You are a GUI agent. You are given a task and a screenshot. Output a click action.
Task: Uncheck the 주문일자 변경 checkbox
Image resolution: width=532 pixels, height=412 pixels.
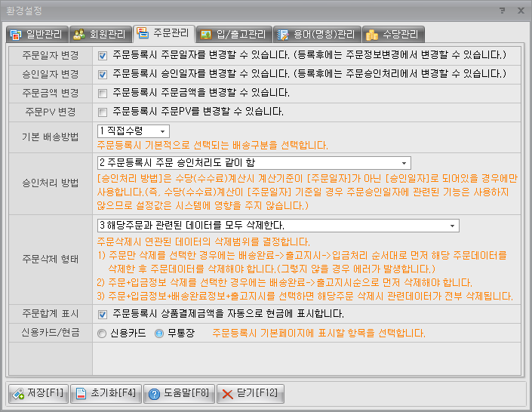tap(102, 55)
